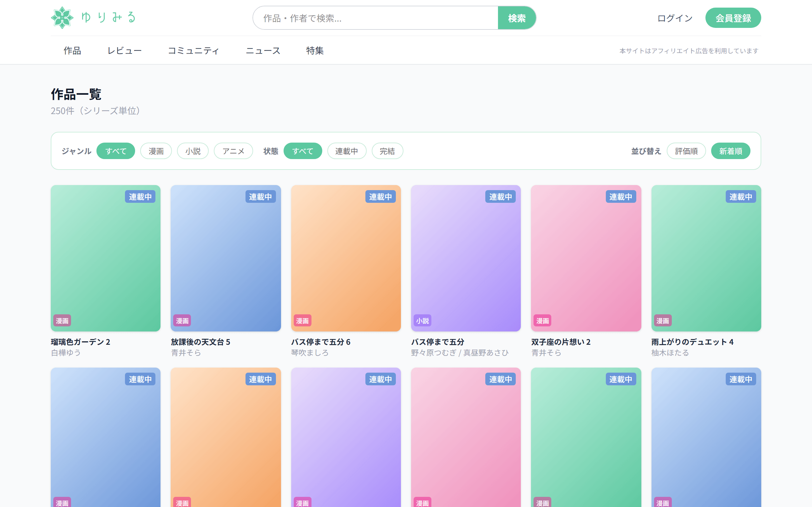Sort works by 評価順
The width and height of the screenshot is (812, 507).
(686, 151)
